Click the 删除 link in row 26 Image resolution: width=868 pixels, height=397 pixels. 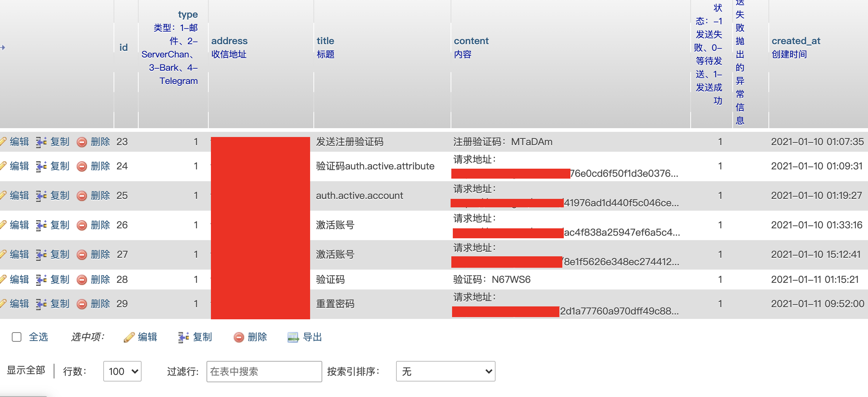click(100, 225)
